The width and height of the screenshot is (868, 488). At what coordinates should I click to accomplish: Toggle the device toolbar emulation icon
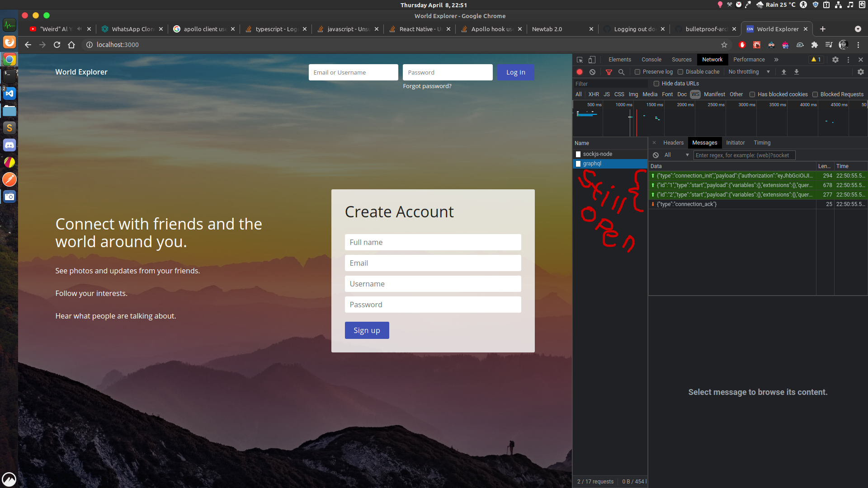click(591, 59)
